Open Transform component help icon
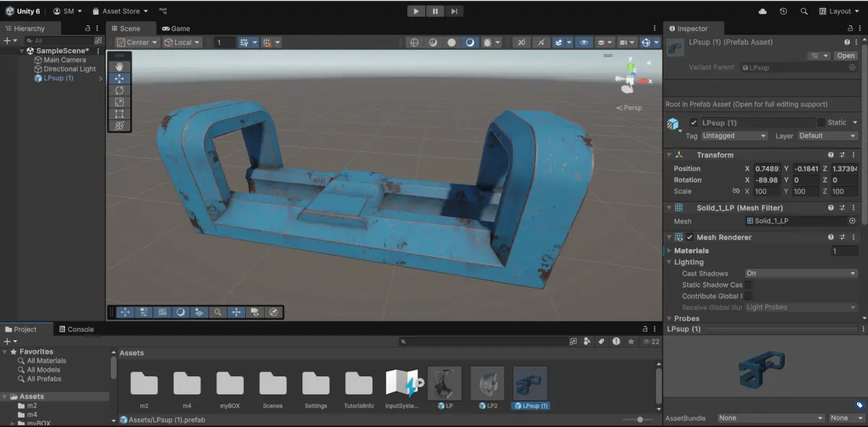 pyautogui.click(x=831, y=155)
